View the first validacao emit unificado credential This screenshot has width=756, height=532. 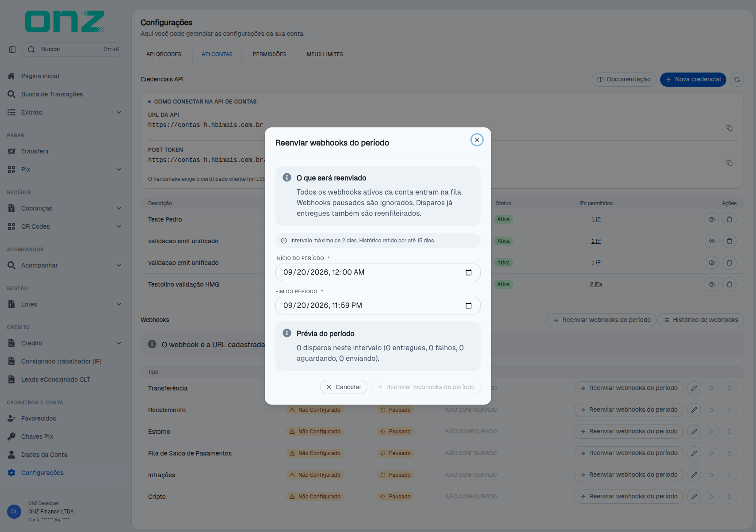712,241
